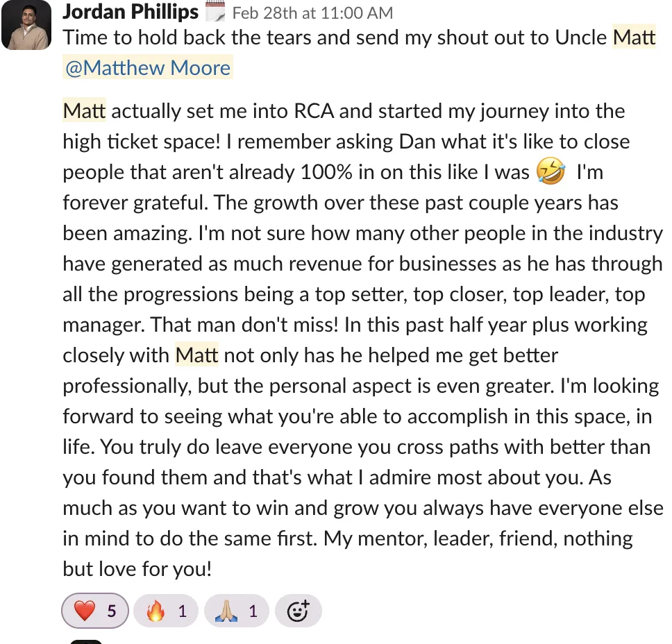672x644 pixels.
Task: Click the highlighted Matt before 'actually set me'
Action: 84,111
